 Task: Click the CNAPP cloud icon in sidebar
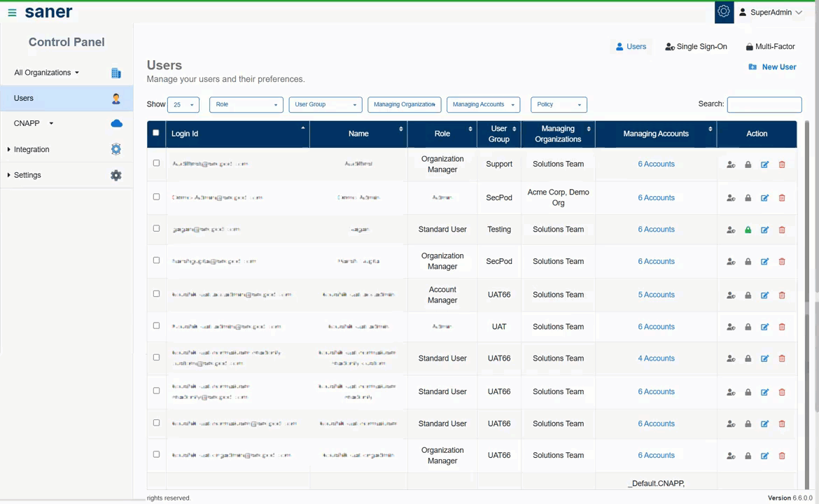click(116, 123)
